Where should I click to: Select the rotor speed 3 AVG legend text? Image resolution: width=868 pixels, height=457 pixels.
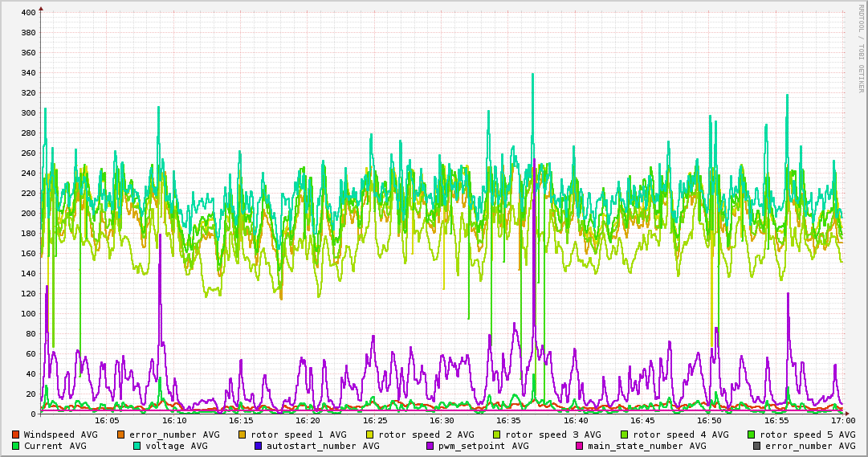pyautogui.click(x=552, y=435)
